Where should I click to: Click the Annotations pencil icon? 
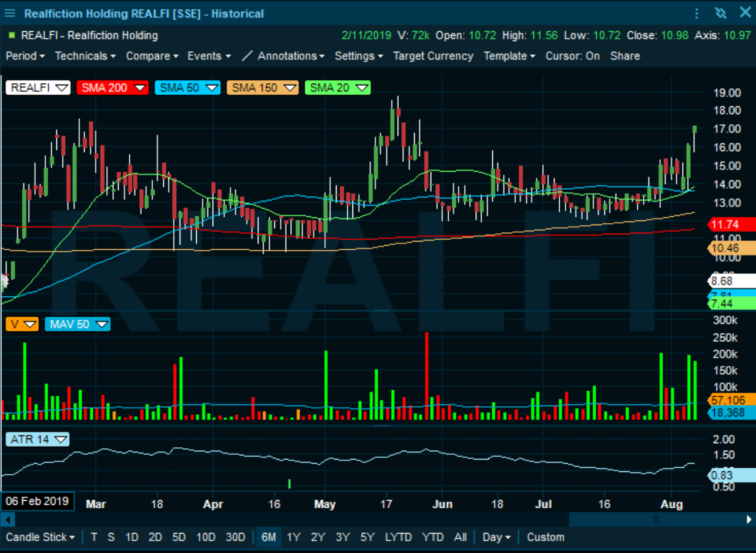(x=247, y=56)
